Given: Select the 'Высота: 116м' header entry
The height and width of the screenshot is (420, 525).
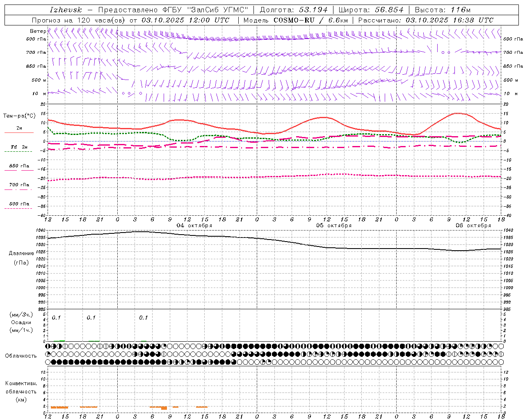Looking at the screenshot, I should click(443, 10).
